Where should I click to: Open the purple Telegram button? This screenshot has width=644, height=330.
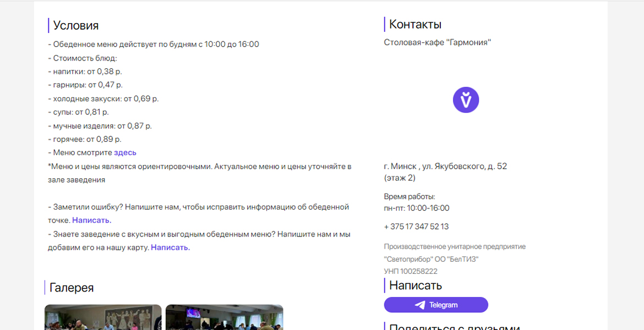[436, 305]
